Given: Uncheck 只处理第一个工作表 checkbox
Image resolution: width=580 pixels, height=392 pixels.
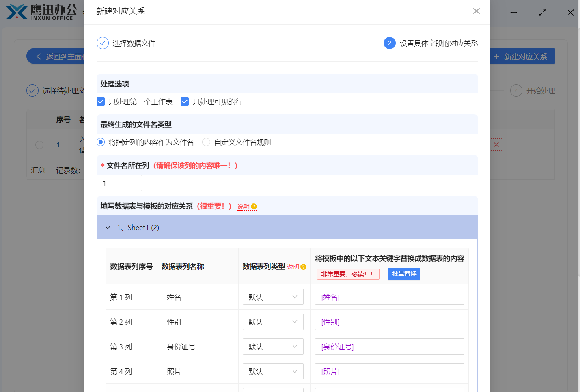Looking at the screenshot, I should tap(101, 101).
